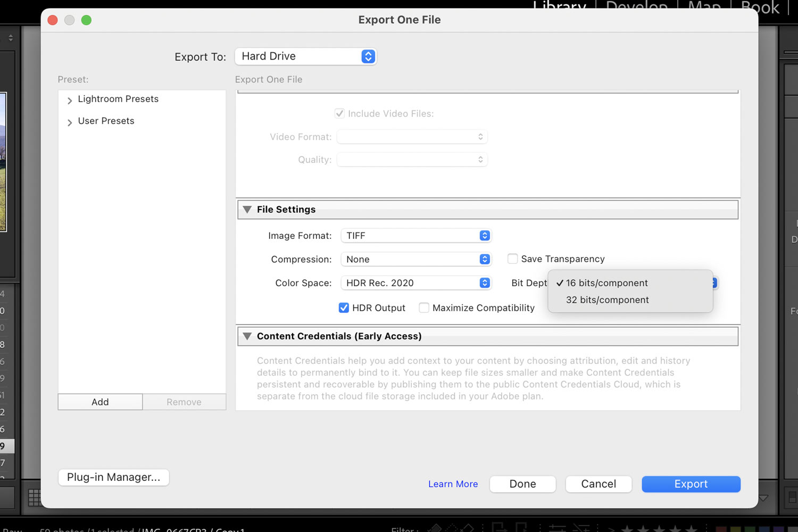The width and height of the screenshot is (798, 532).
Task: Open the Compression dropdown
Action: [415, 259]
